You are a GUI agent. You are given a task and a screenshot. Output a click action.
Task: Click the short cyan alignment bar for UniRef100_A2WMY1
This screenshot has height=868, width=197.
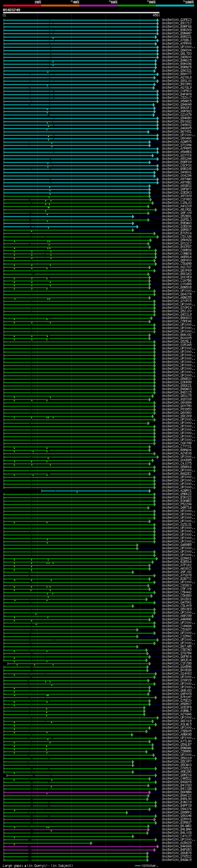tap(96, 491)
